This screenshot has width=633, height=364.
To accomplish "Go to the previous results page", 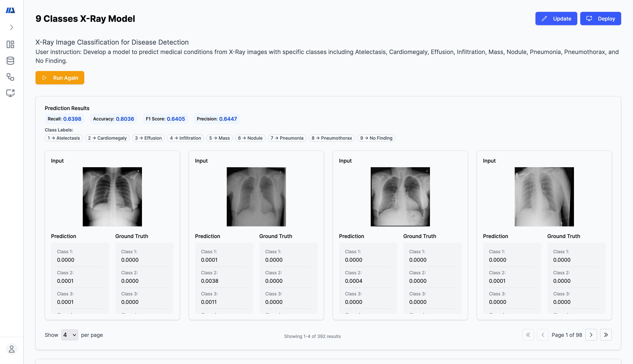I will coord(543,335).
